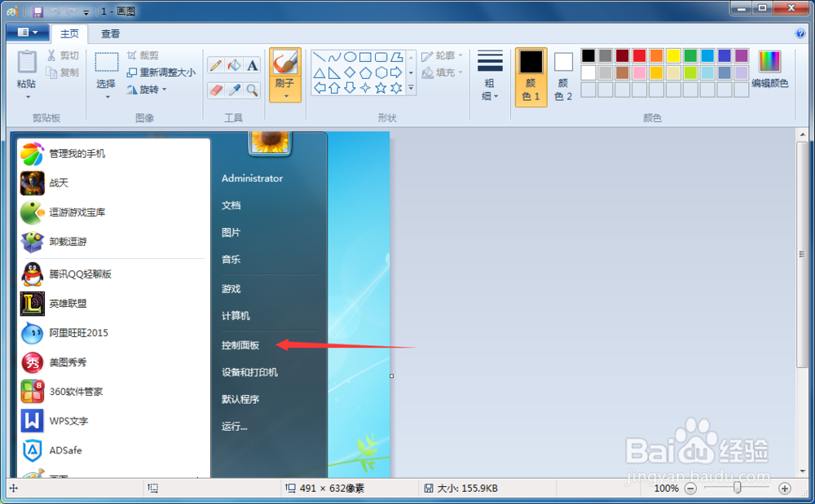
Task: Choose the Right arrow shape
Action: [397, 72]
